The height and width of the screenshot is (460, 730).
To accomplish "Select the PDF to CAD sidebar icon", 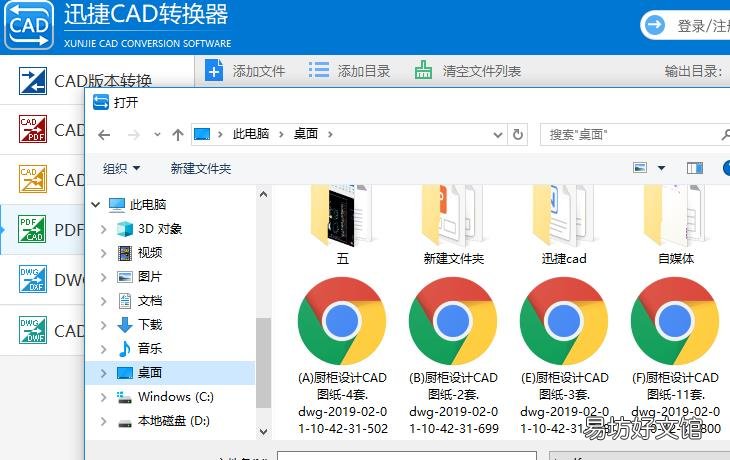I will tap(32, 229).
